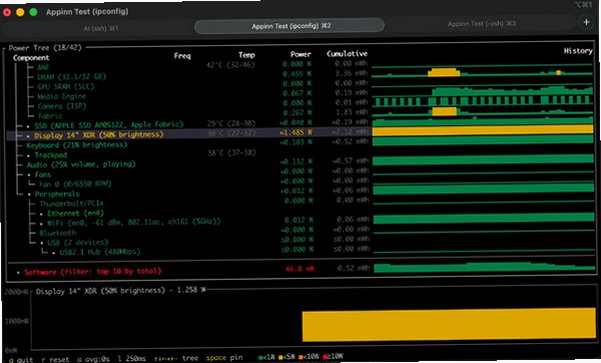The image size is (601, 363).
Task: Add a new terminal tab with the plus button
Action: tap(586, 22)
